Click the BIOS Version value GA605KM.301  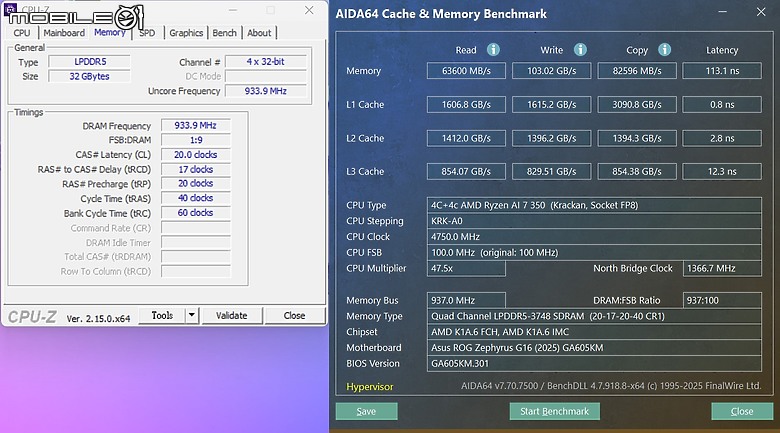(594, 363)
